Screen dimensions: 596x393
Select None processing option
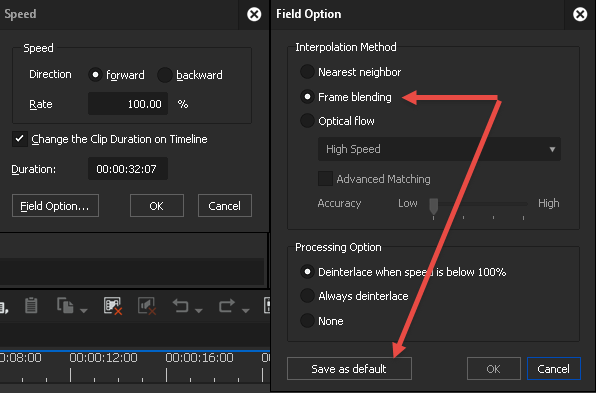[307, 321]
